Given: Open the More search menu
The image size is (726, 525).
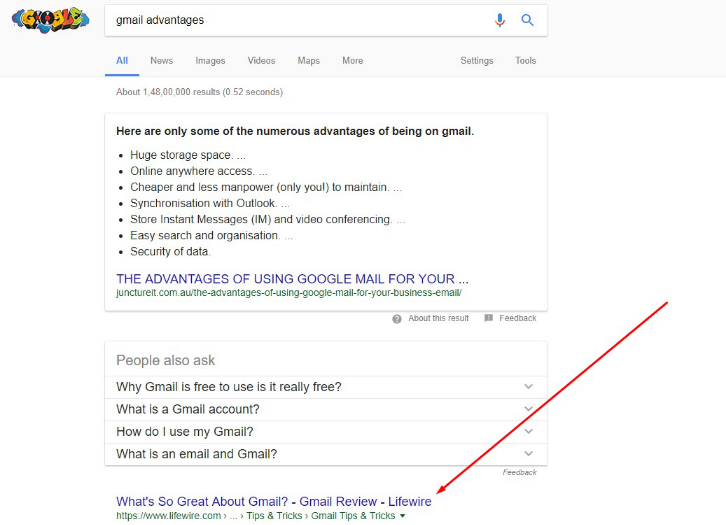Looking at the screenshot, I should coord(352,61).
